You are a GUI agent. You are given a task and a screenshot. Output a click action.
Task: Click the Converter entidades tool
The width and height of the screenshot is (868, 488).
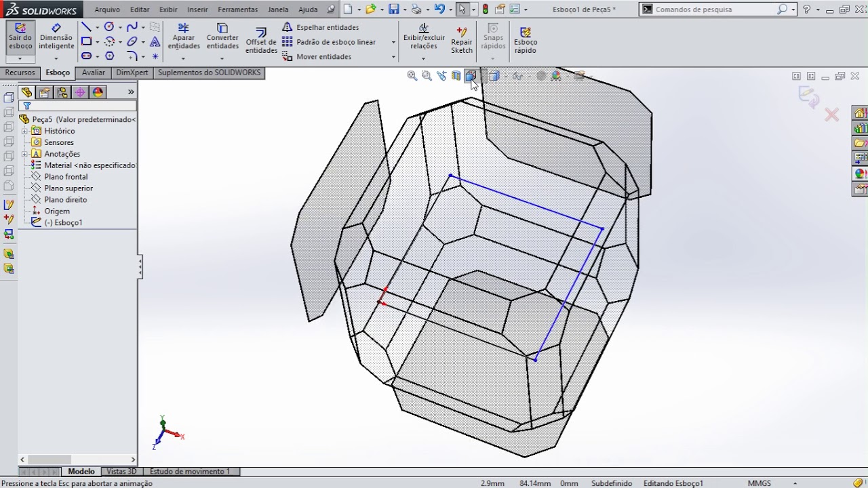(x=222, y=36)
